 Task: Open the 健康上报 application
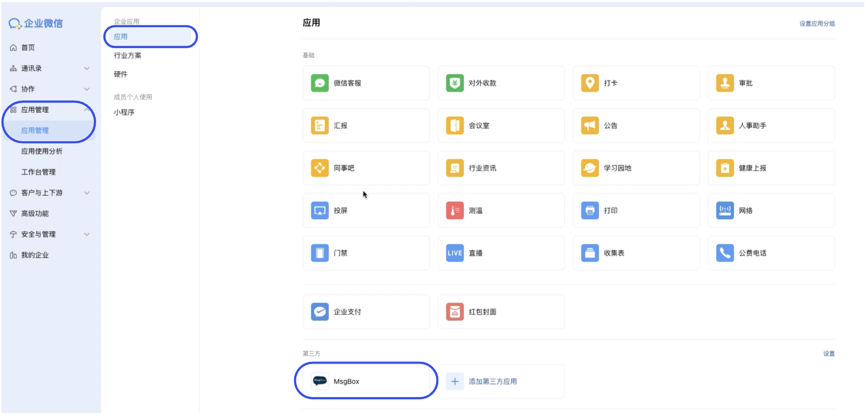771,168
